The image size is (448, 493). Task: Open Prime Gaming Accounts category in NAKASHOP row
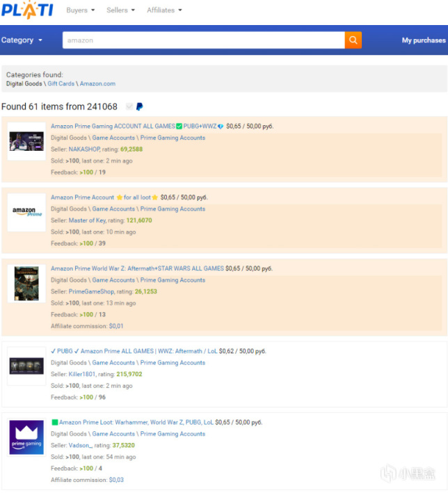click(x=173, y=138)
